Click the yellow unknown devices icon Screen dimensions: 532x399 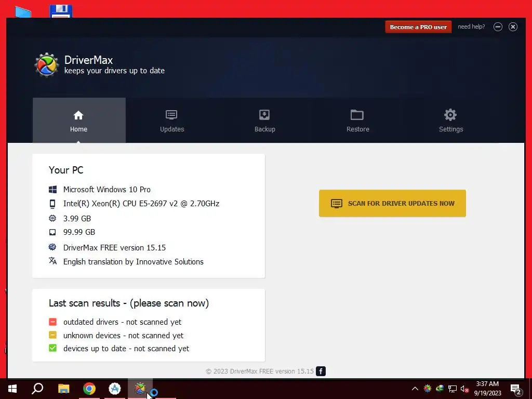click(x=52, y=335)
